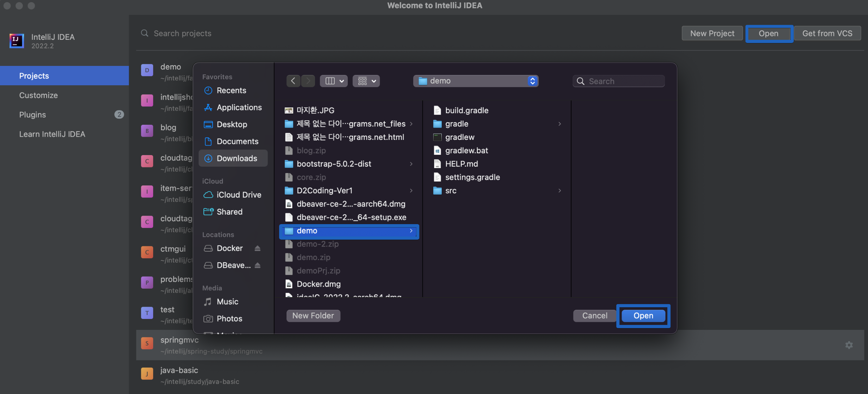Open the Plugins section
The image size is (868, 394).
coord(32,115)
